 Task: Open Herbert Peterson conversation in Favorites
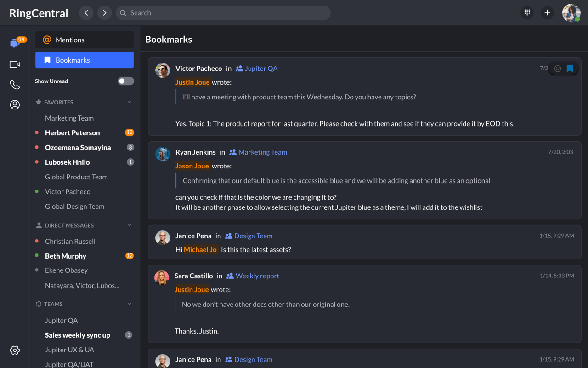[x=72, y=133]
